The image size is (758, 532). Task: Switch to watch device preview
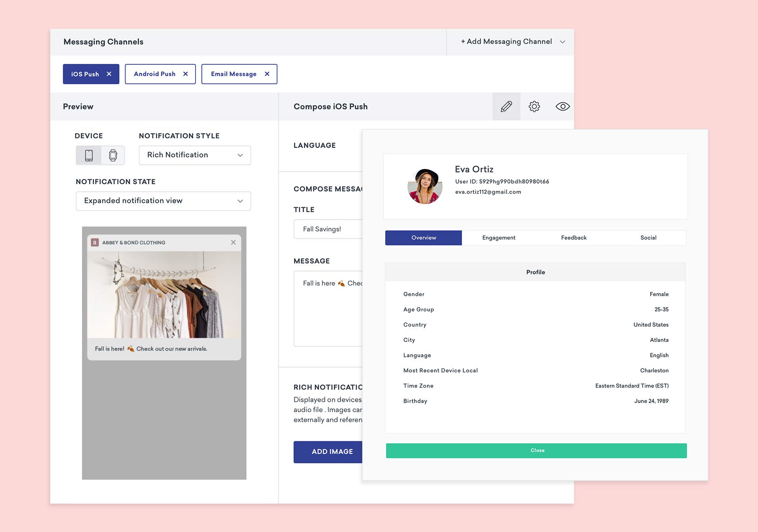[x=113, y=155]
